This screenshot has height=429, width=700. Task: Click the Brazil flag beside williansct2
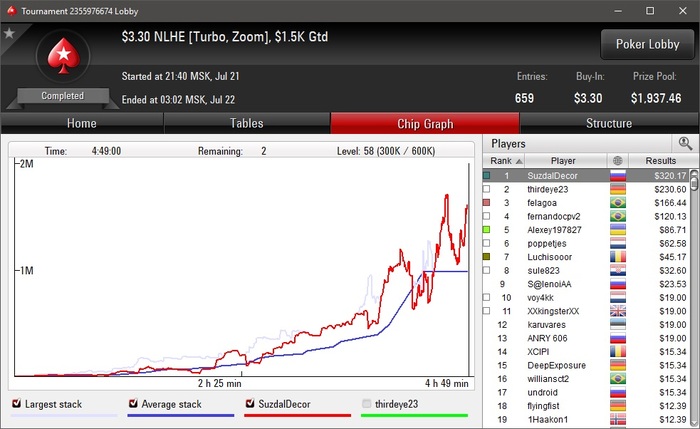(x=618, y=379)
